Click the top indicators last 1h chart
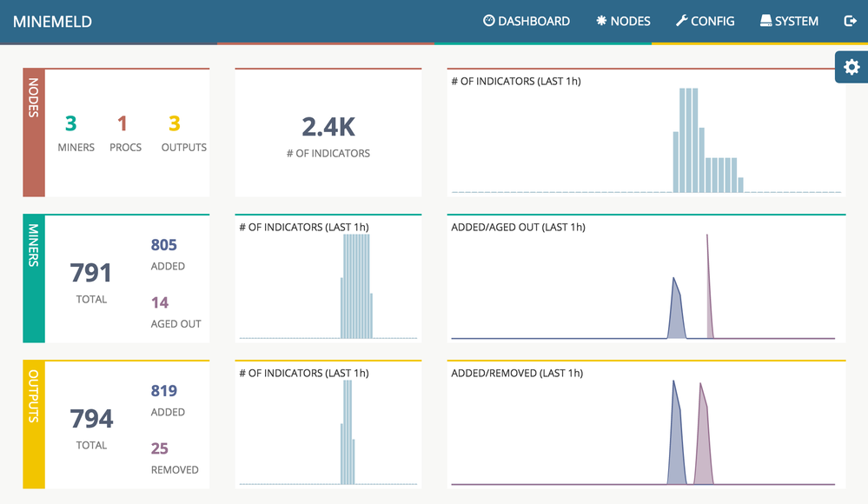868x504 pixels. (645, 139)
